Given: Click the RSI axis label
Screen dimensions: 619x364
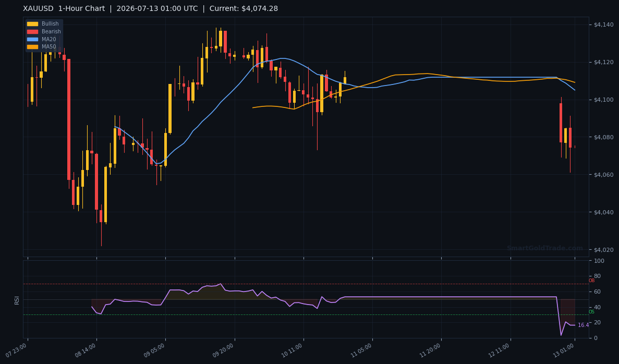Looking at the screenshot, I should [x=17, y=300].
